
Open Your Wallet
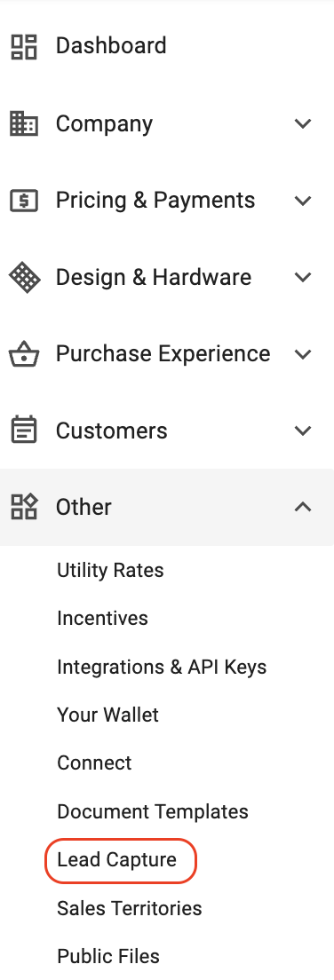pos(107,715)
